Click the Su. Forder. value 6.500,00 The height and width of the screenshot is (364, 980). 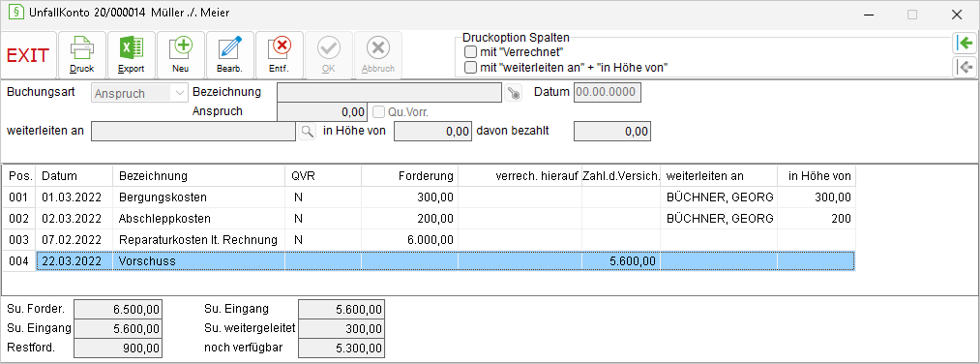click(117, 309)
